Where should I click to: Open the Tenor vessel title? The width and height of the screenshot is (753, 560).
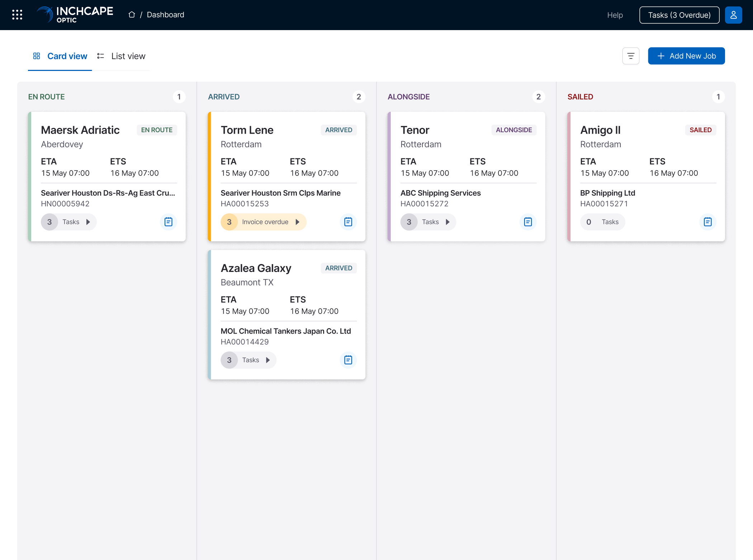415,130
